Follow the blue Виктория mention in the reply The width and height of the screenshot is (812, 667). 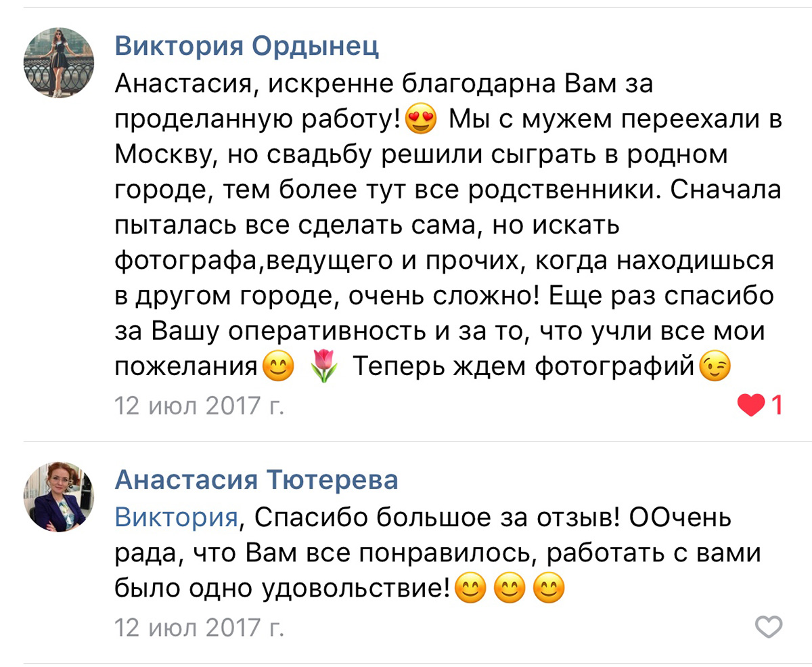pyautogui.click(x=177, y=518)
